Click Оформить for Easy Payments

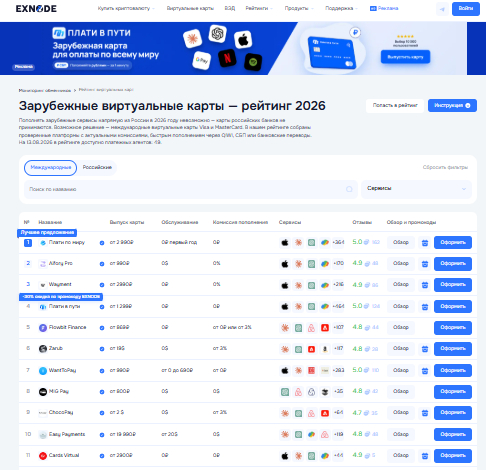(453, 434)
